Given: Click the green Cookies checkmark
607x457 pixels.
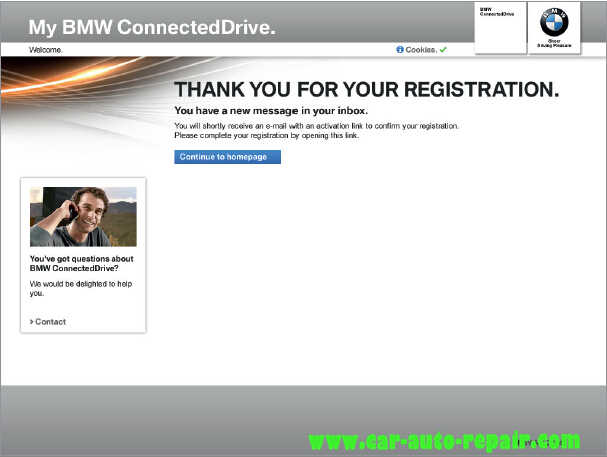Looking at the screenshot, I should pyautogui.click(x=443, y=50).
